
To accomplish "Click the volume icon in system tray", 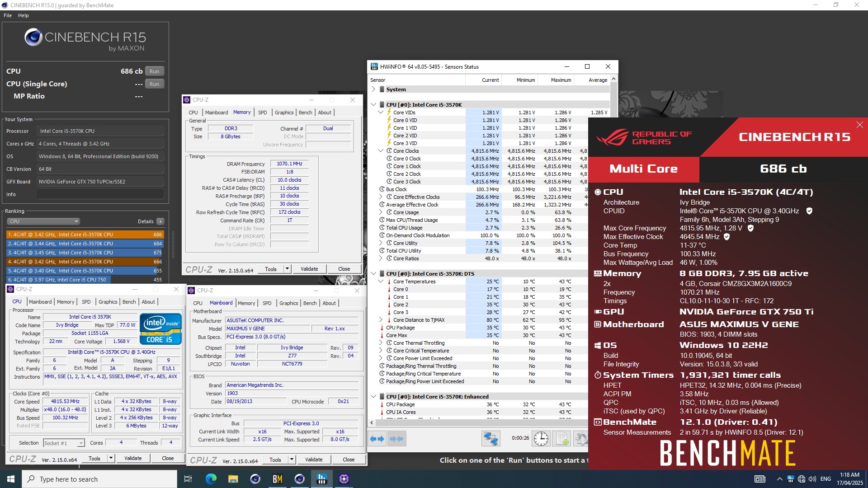I will 812,479.
